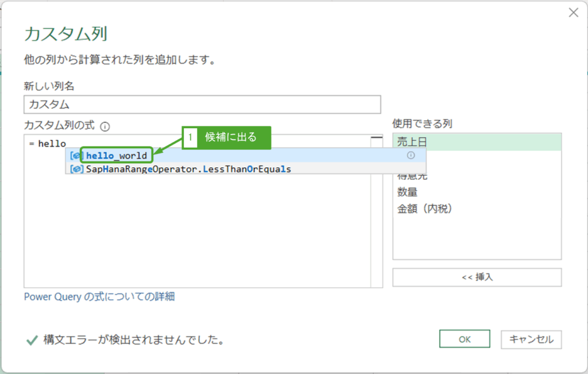Screen dimensions: 588x374
Task: Click the formula editor vertical scrollbar
Action: click(377, 218)
